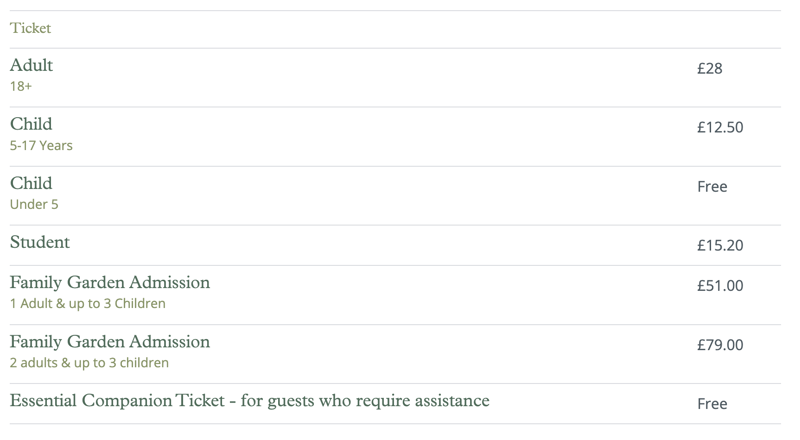
Task: Click "1 Adult & up to 3 Children" text
Action: click(88, 303)
